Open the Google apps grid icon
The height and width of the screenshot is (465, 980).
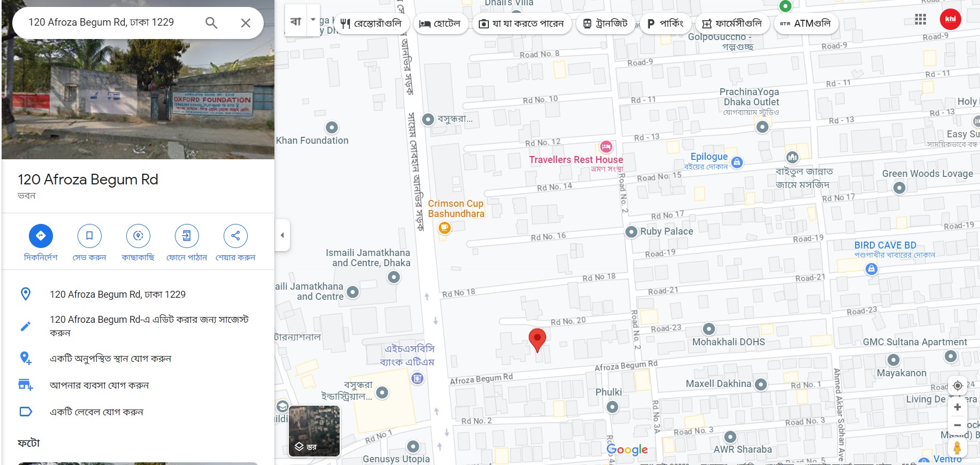coord(921,19)
